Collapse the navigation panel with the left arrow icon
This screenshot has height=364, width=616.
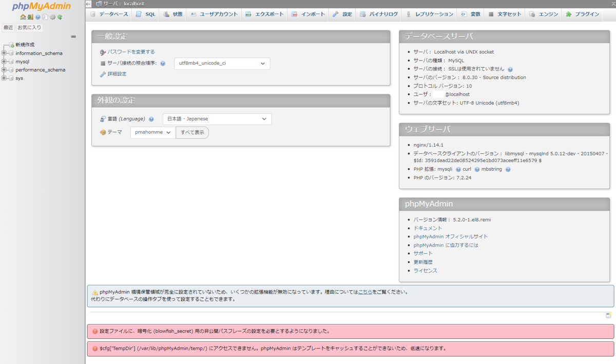point(88,3)
